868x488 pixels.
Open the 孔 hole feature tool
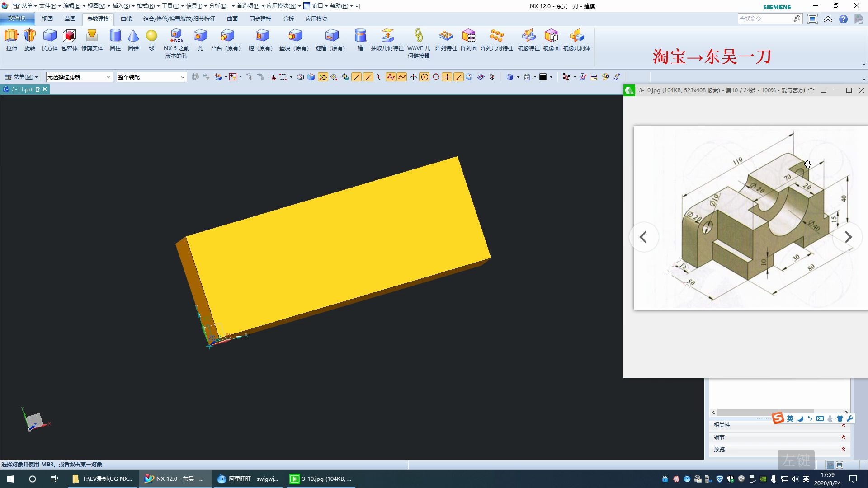(200, 36)
